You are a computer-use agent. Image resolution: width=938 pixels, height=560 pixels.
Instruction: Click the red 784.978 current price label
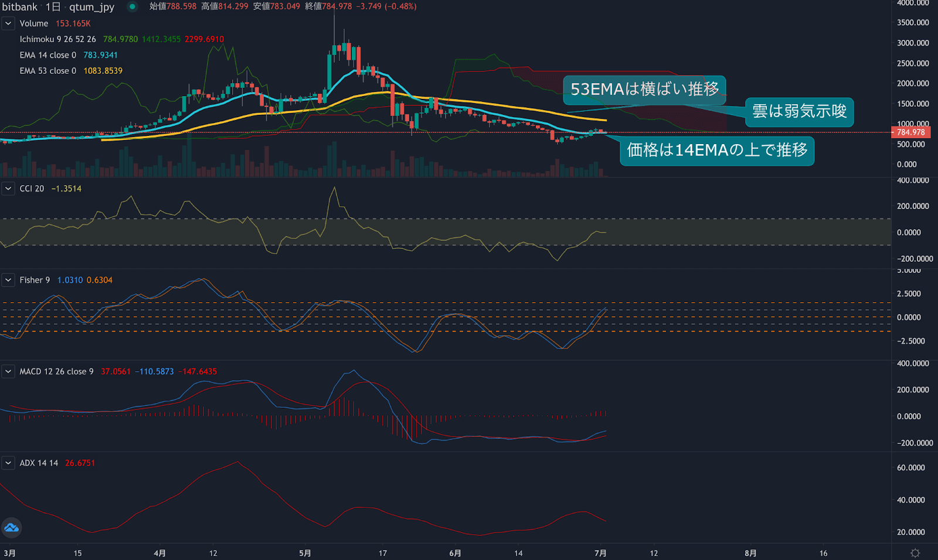point(910,132)
